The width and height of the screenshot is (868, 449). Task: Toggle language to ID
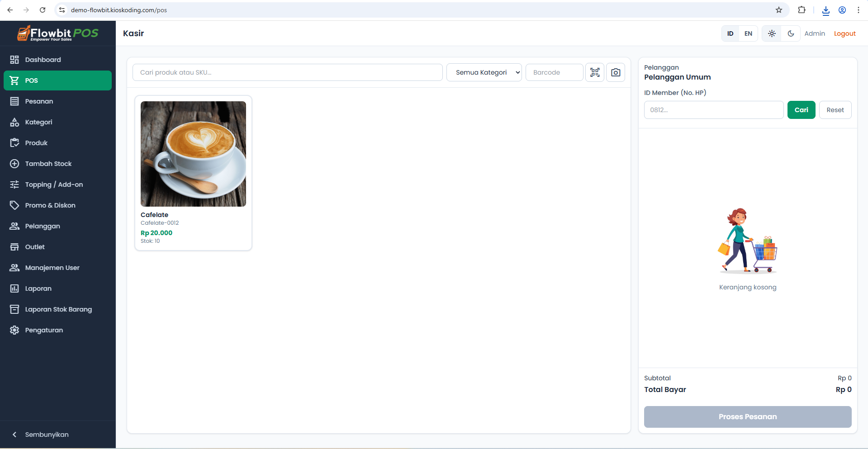[x=729, y=33]
